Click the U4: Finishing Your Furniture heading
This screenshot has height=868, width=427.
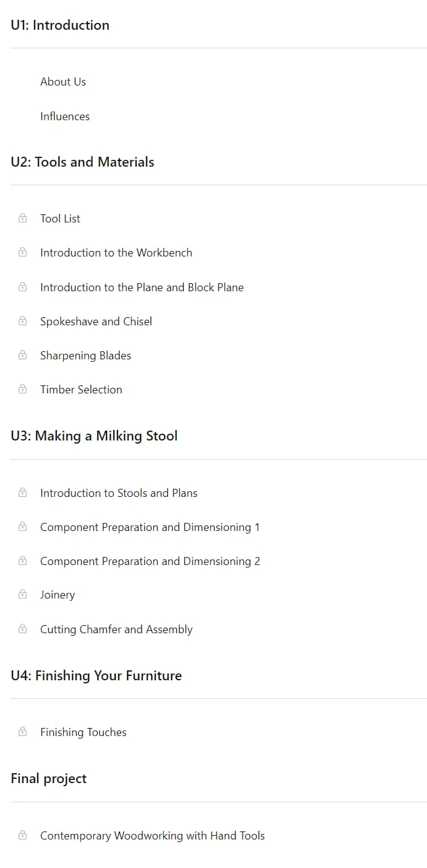pos(96,676)
